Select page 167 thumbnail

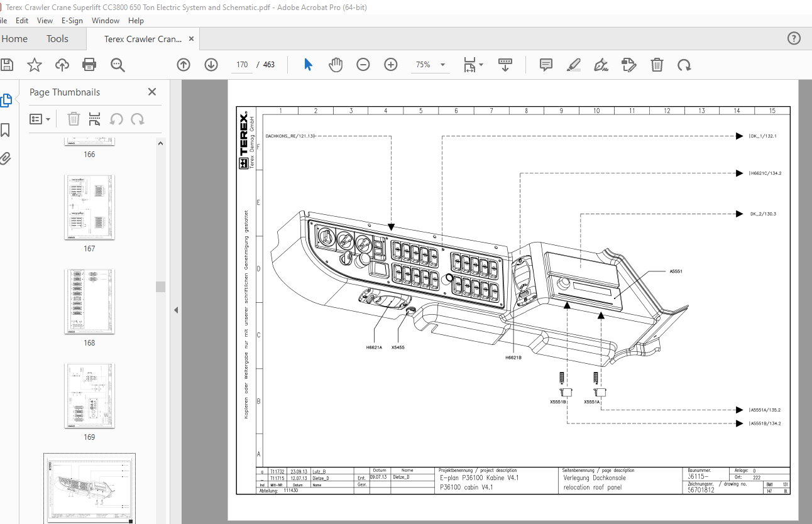89,207
